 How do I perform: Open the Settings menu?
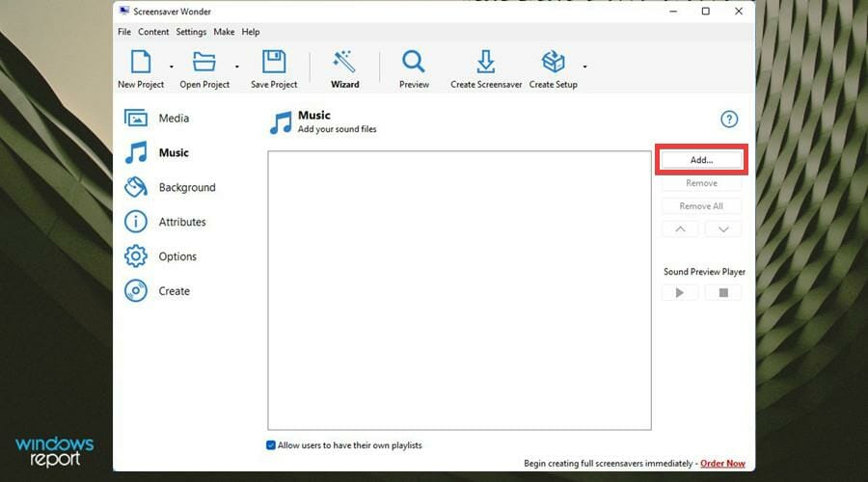(x=191, y=32)
